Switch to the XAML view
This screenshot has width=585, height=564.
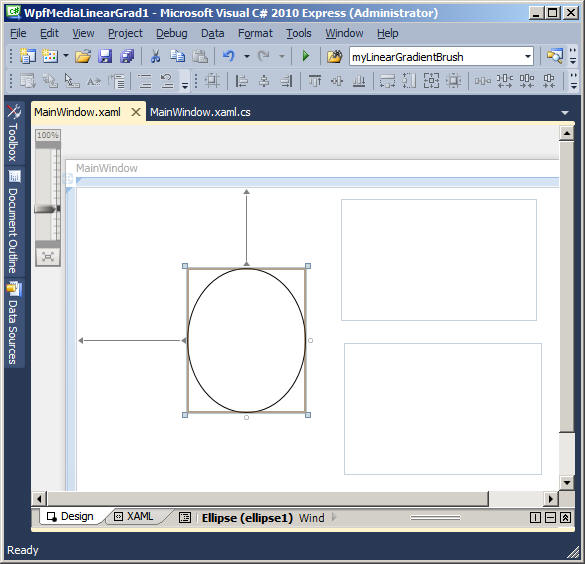(x=134, y=517)
